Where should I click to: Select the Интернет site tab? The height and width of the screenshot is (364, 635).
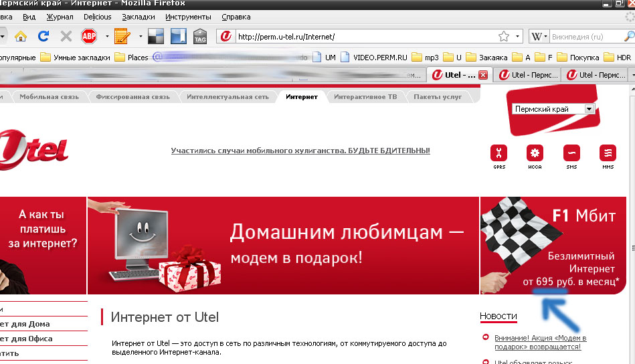tap(302, 97)
